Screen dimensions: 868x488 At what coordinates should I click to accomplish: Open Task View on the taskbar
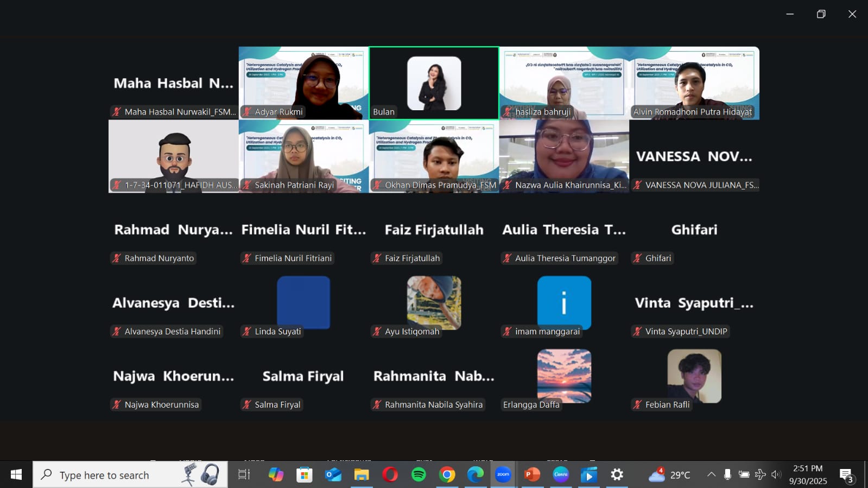pos(244,475)
